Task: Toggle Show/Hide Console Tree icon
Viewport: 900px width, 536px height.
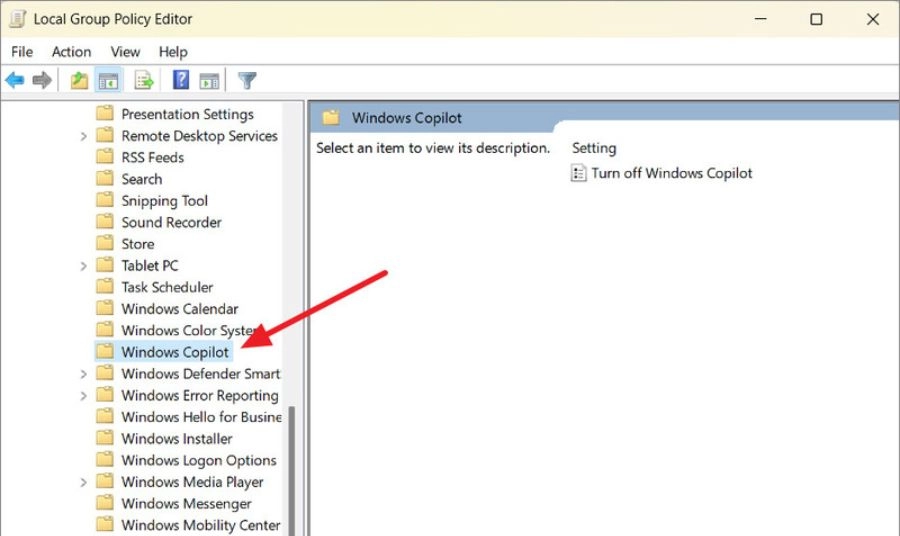Action: pos(108,81)
